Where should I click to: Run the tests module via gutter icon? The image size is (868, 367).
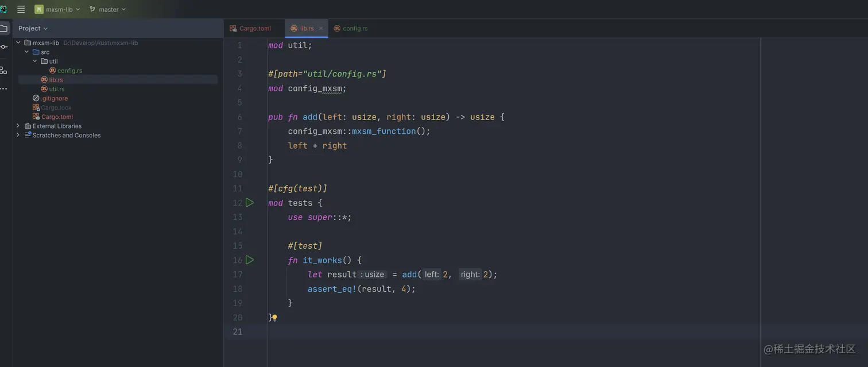[250, 202]
